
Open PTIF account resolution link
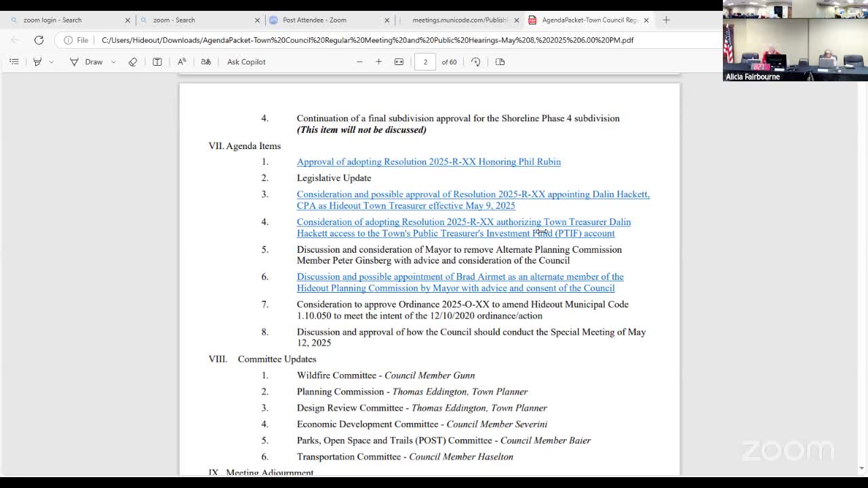tap(463, 228)
